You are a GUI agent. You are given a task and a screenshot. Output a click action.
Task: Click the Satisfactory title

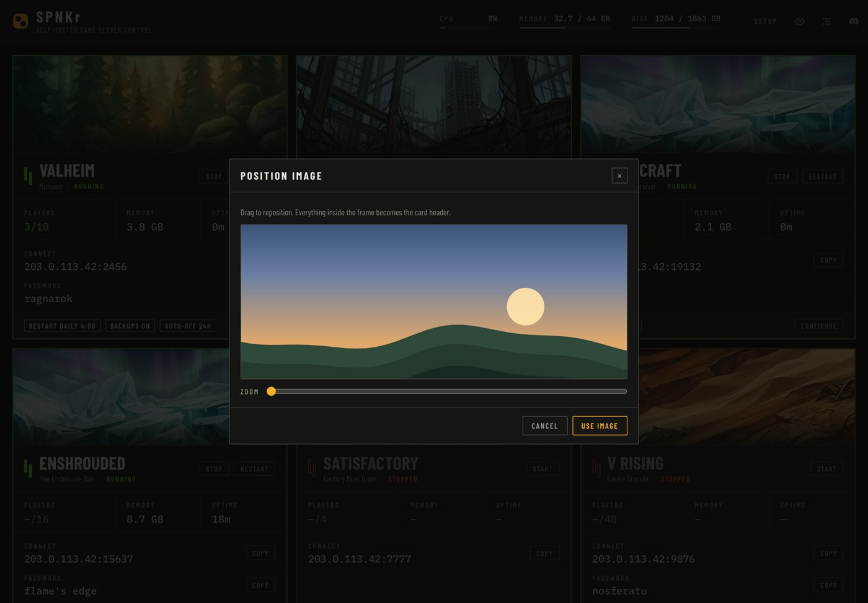click(371, 463)
